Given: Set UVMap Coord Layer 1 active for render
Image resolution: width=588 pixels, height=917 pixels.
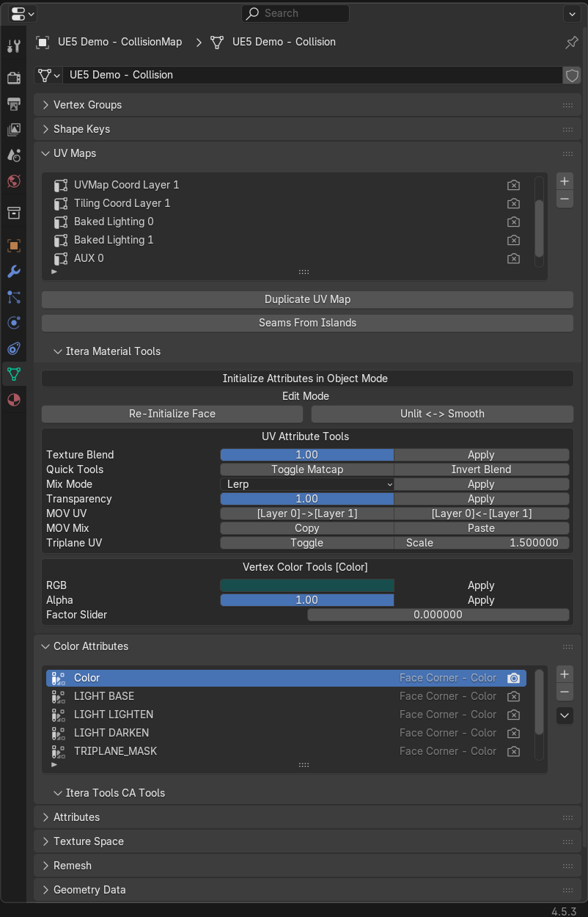Looking at the screenshot, I should coord(514,185).
